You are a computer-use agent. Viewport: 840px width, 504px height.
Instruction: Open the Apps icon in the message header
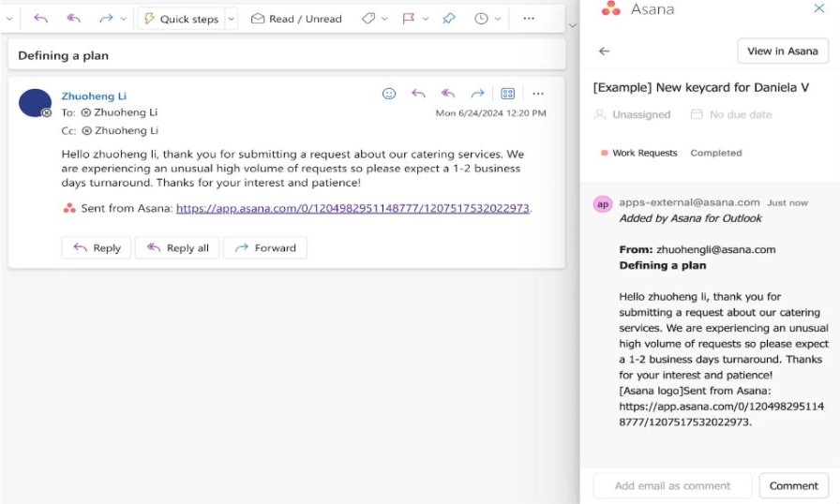pos(508,94)
